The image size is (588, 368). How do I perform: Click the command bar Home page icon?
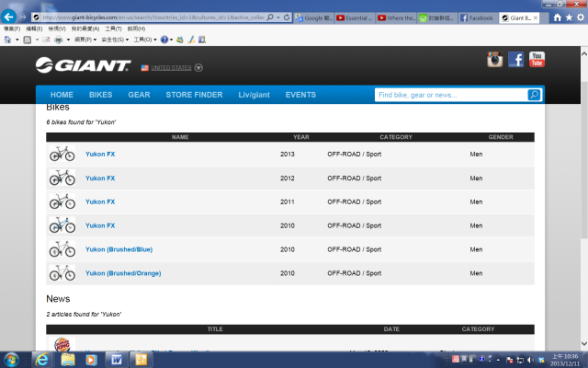(7, 40)
